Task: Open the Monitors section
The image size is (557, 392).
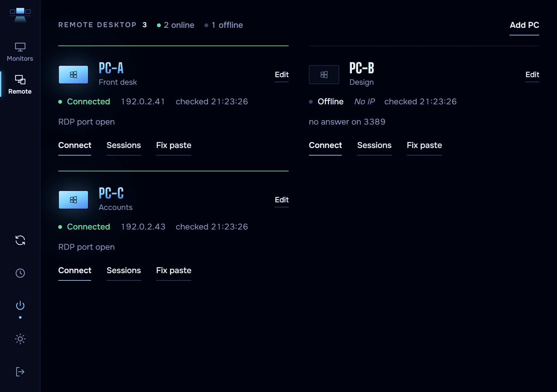Action: coord(20,52)
